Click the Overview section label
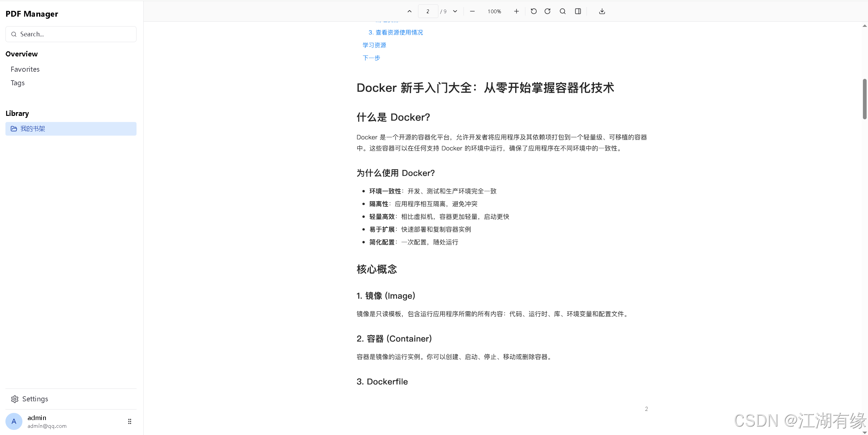 (21, 54)
